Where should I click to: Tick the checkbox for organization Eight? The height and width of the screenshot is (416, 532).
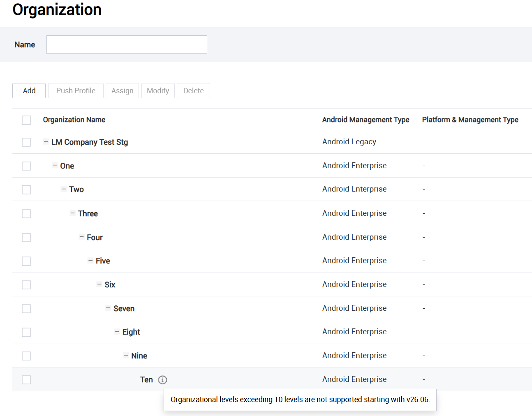click(26, 332)
